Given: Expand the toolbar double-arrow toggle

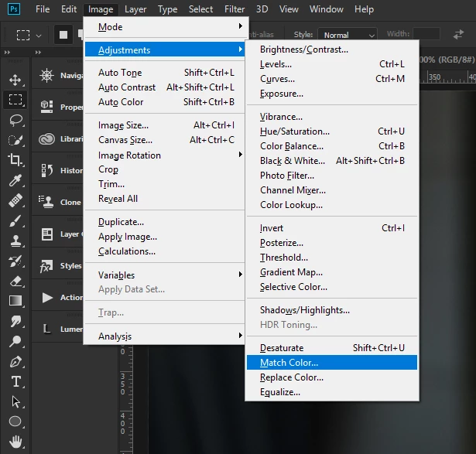Looking at the screenshot, I should click(7, 52).
